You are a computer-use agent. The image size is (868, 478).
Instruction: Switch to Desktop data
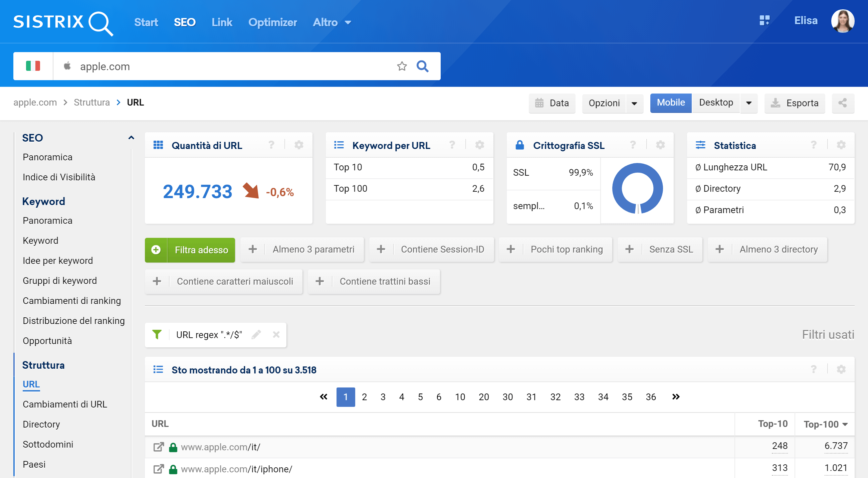[x=716, y=103]
